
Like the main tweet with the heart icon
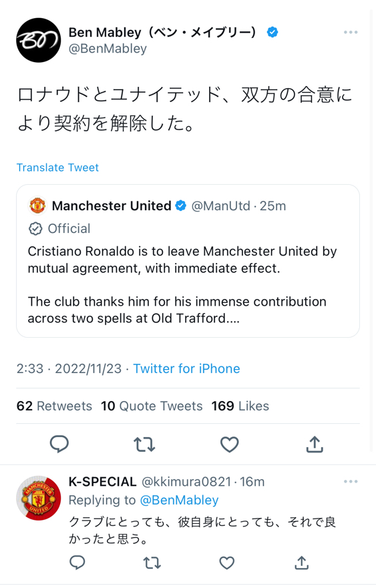229,445
